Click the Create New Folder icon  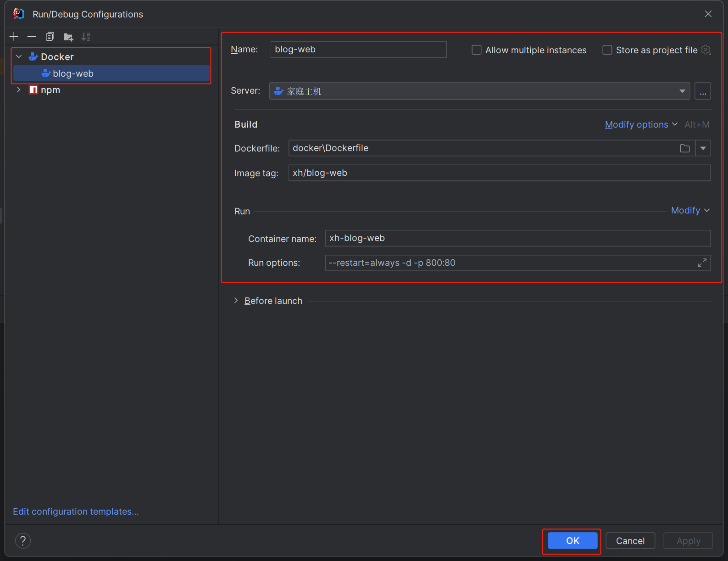click(68, 37)
